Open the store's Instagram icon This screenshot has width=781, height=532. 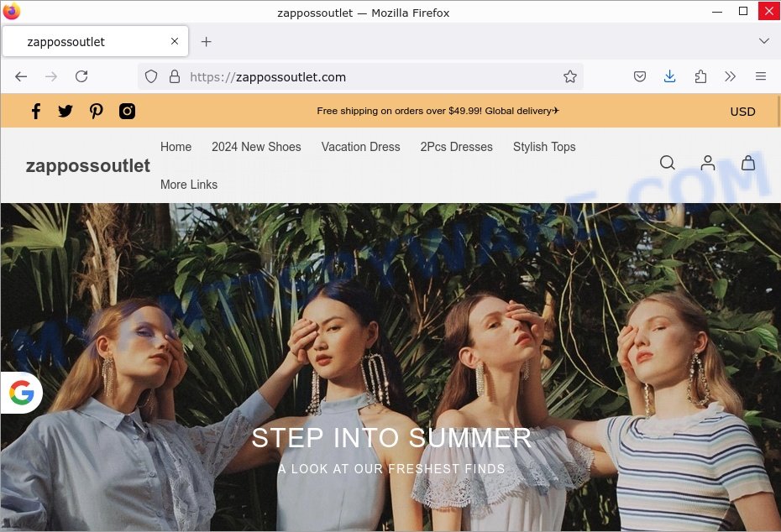tap(127, 111)
